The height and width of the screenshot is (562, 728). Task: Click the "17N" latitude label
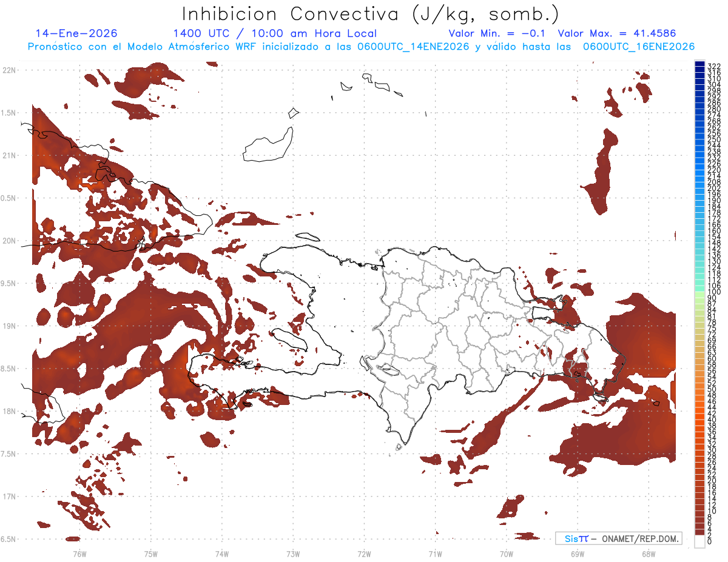(8, 497)
